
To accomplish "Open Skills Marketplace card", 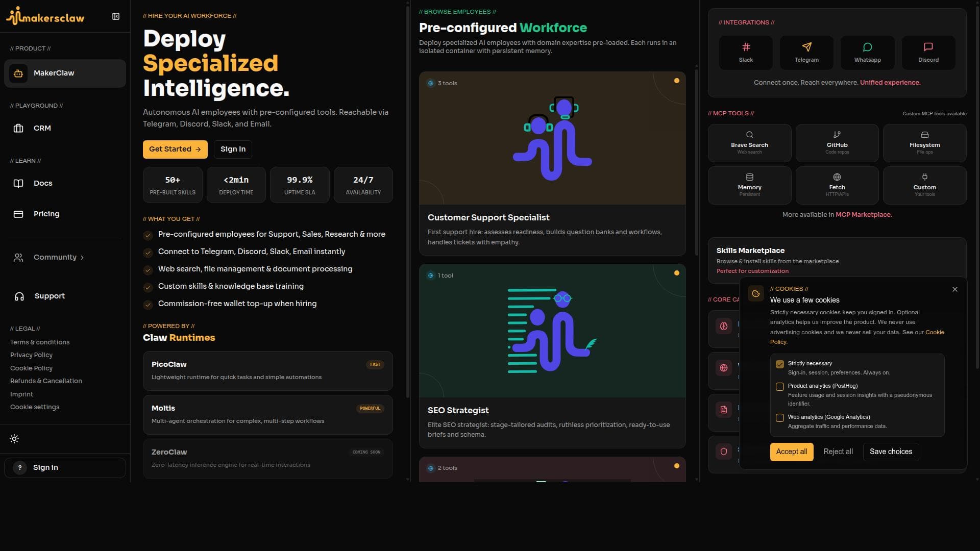I will tap(837, 261).
